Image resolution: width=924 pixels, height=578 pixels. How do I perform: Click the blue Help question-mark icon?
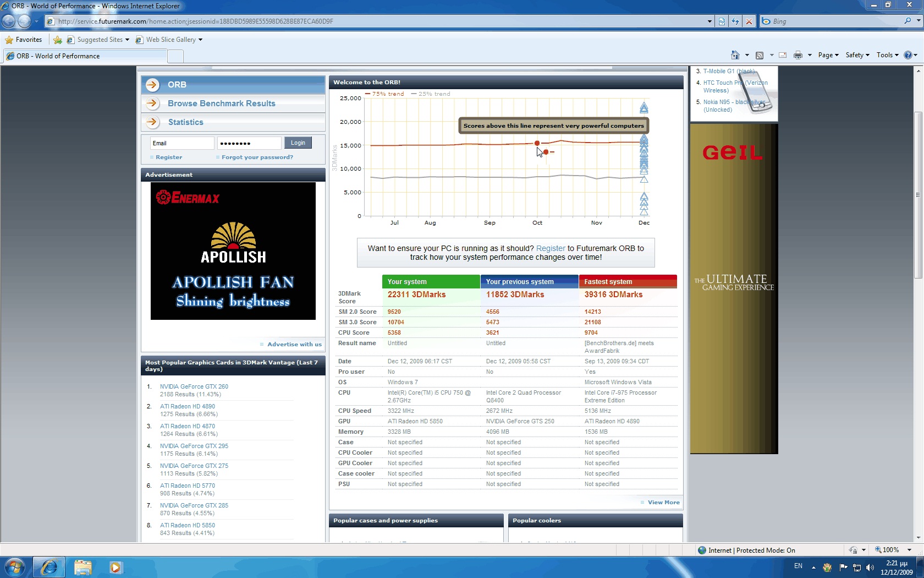(x=908, y=55)
